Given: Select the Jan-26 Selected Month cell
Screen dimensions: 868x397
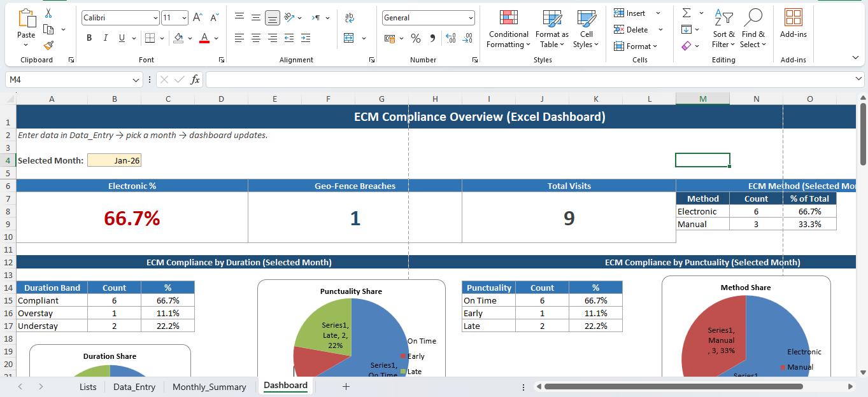Looking at the screenshot, I should tap(114, 160).
